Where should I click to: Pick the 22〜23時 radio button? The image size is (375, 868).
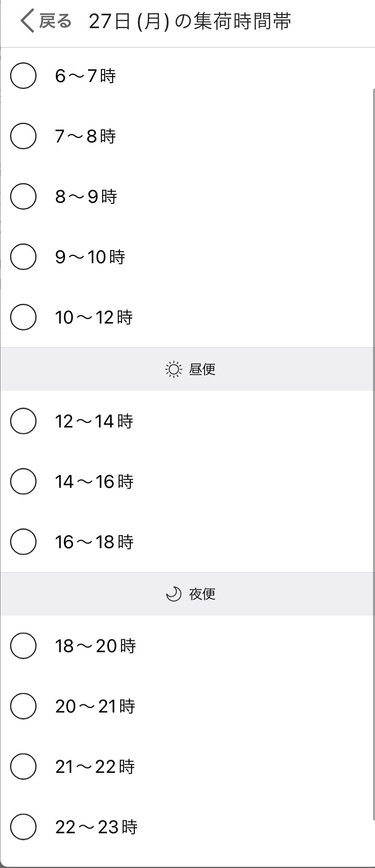coord(23,827)
